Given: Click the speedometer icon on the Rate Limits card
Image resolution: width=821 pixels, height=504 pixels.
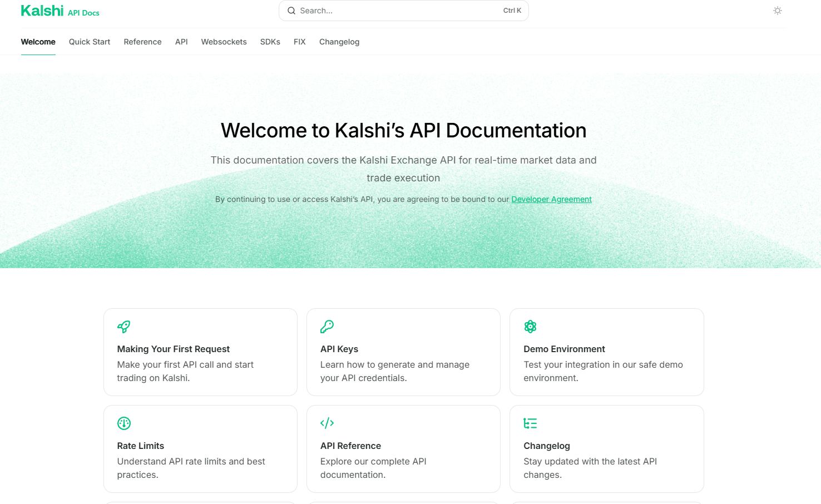Looking at the screenshot, I should (123, 423).
